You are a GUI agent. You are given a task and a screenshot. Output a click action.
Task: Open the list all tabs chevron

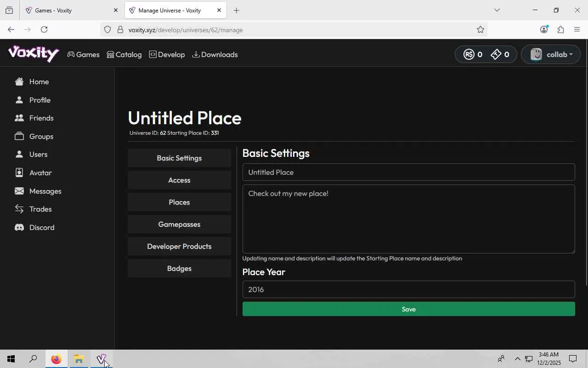[497, 10]
